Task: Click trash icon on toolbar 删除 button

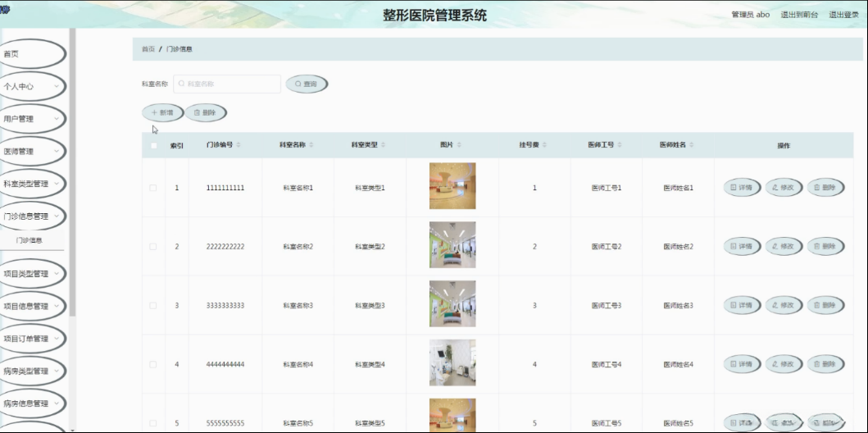Action: point(197,112)
